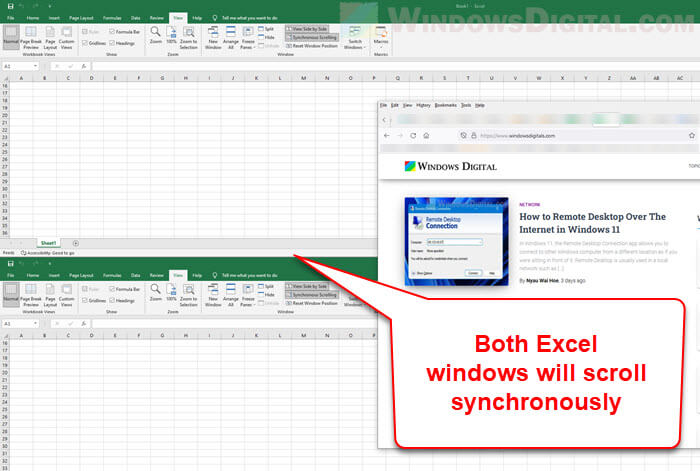
Task: Toggle Formula Bar checkbox in top window
Action: pos(112,32)
